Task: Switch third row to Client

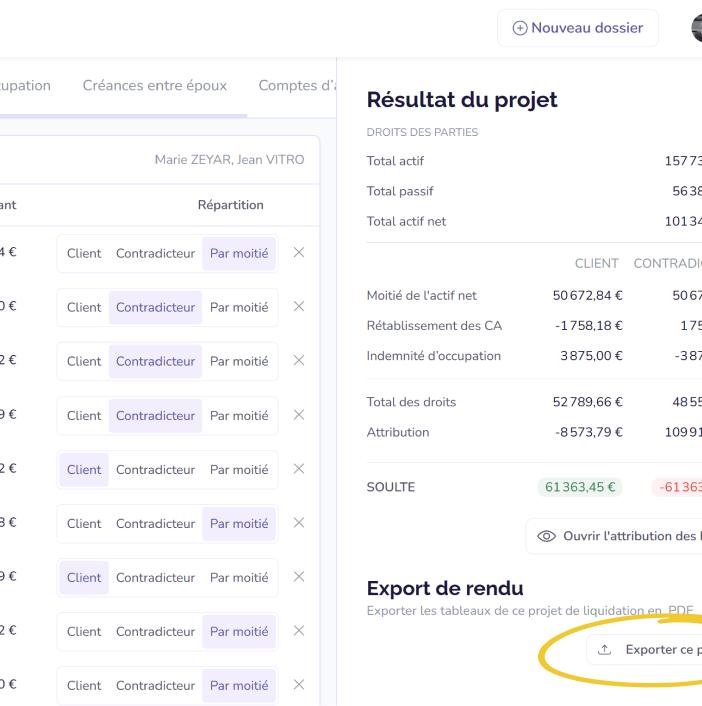Action: point(84,362)
